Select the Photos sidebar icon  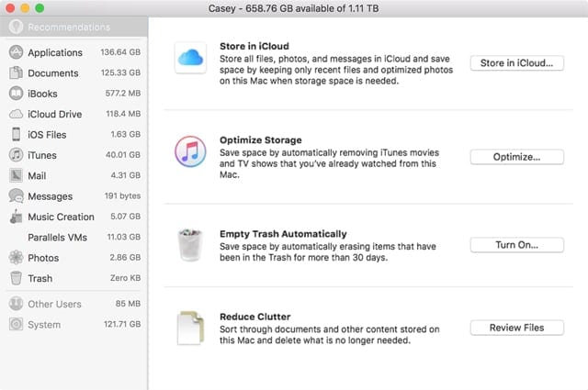(x=16, y=258)
